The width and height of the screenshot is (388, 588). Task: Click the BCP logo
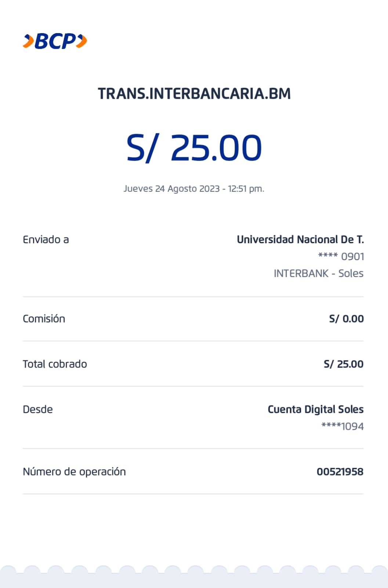coord(55,41)
